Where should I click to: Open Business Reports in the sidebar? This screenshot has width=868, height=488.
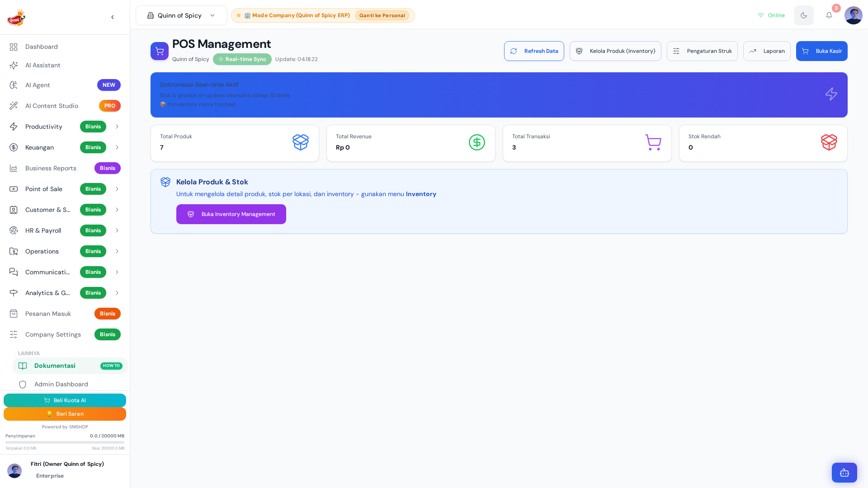pos(65,168)
